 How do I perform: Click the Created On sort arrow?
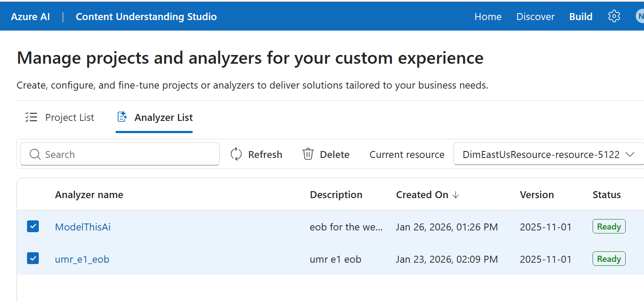(456, 195)
